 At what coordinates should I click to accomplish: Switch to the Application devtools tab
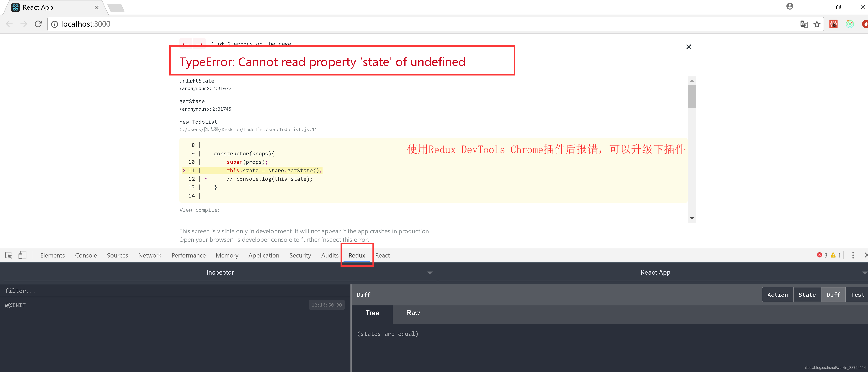(264, 255)
